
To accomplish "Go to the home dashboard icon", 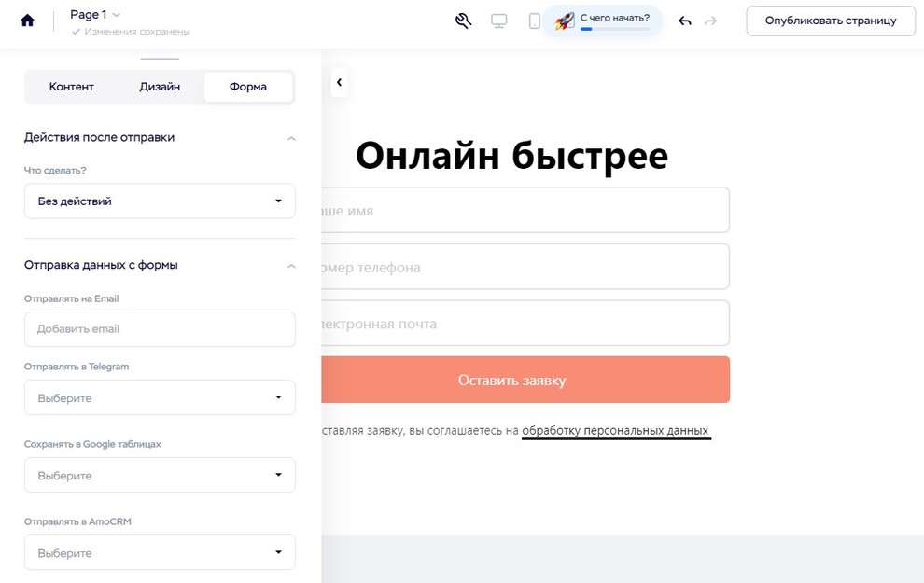I will tap(27, 21).
